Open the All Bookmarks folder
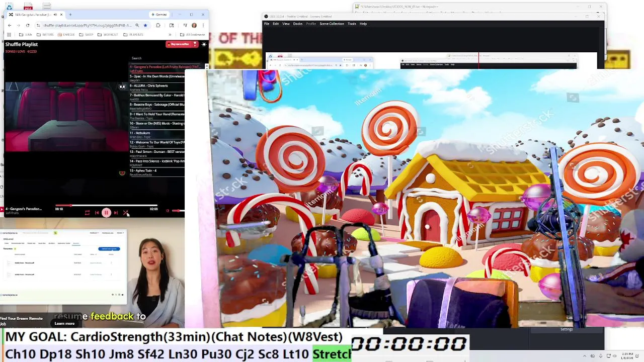 point(193,35)
